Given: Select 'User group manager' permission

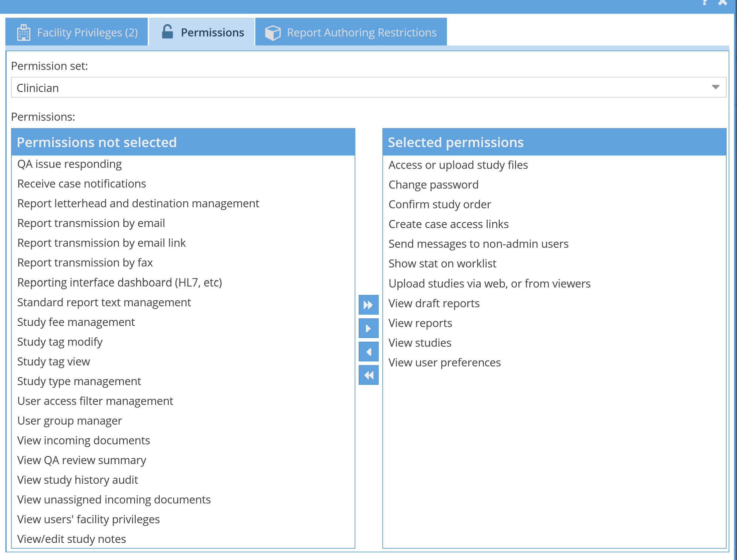Looking at the screenshot, I should coord(183,421).
